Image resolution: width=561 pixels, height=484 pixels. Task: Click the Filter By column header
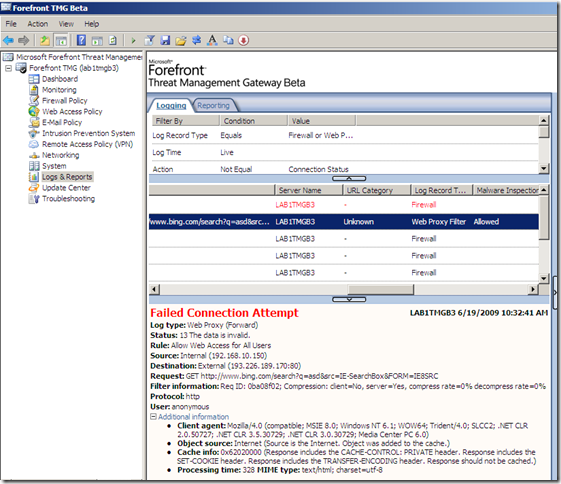pos(186,121)
